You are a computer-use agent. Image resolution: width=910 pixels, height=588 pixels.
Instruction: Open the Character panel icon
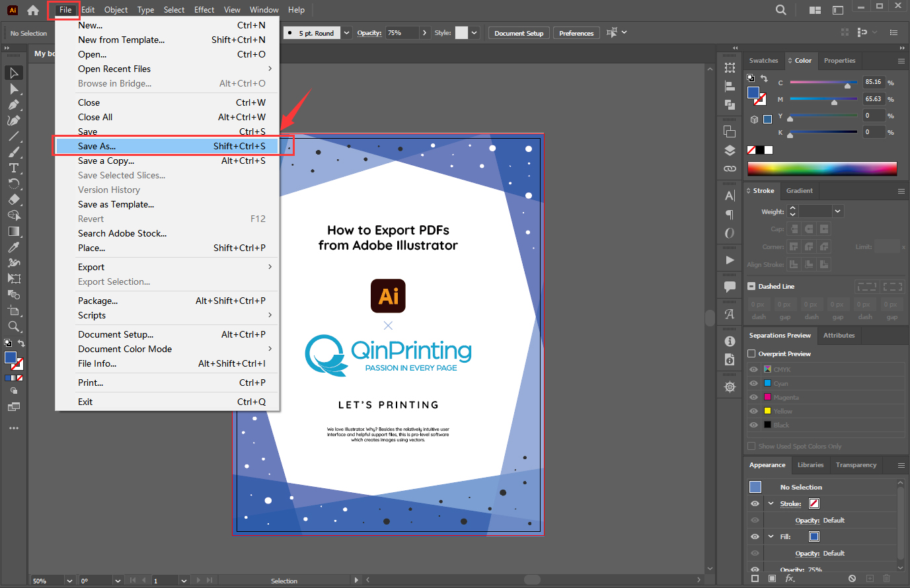tap(730, 196)
